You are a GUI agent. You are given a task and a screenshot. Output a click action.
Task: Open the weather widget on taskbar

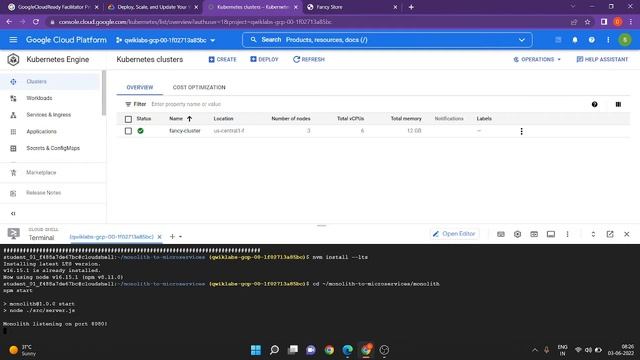pyautogui.click(x=22, y=350)
